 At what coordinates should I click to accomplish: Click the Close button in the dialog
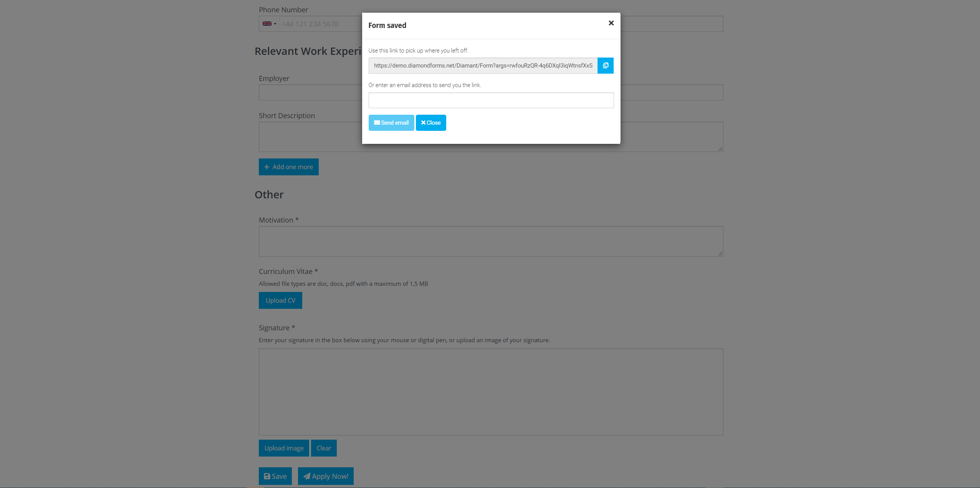[x=430, y=122]
